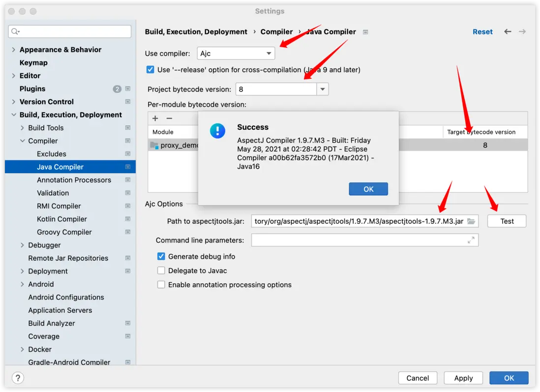Click the Plugins update count badge
The height and width of the screenshot is (392, 540).
click(x=117, y=89)
